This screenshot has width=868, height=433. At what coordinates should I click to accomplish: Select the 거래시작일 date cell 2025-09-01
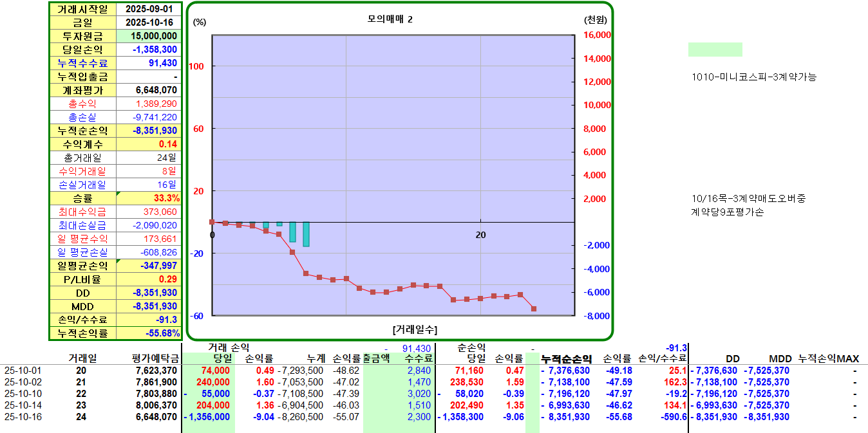149,10
